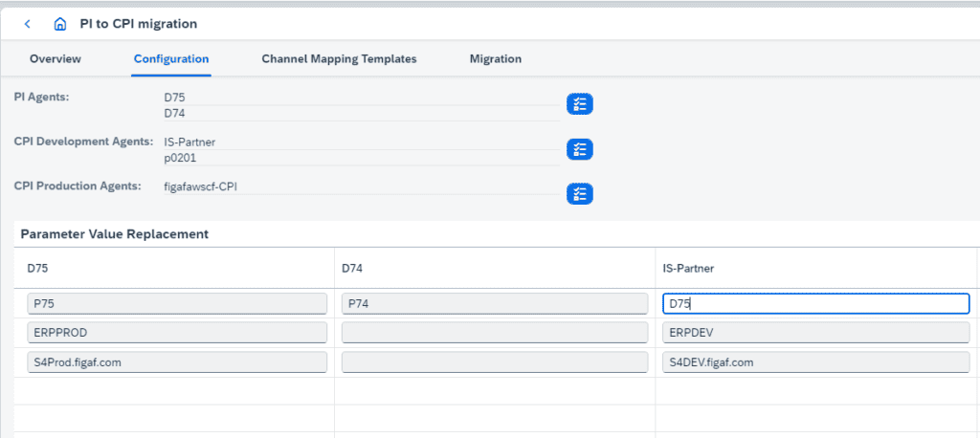This screenshot has height=438, width=980.
Task: Click the Parameter Value Replacement heading
Action: (115, 235)
